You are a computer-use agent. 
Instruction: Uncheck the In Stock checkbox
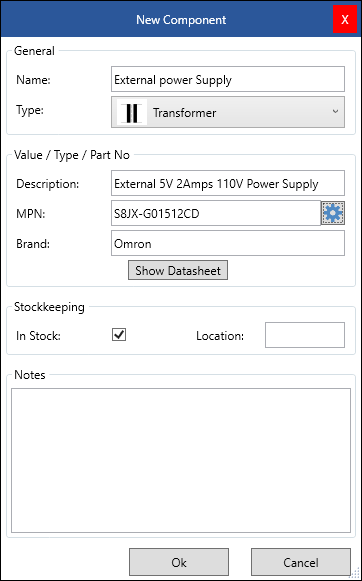point(119,335)
